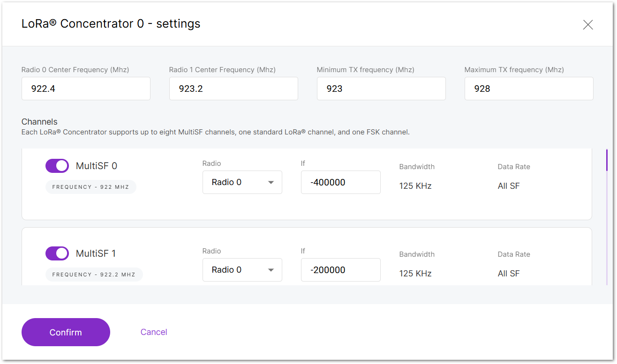Click the 125 KHz bandwidth value for MultiSF 1
Image resolution: width=617 pixels, height=364 pixels.
pyautogui.click(x=415, y=274)
